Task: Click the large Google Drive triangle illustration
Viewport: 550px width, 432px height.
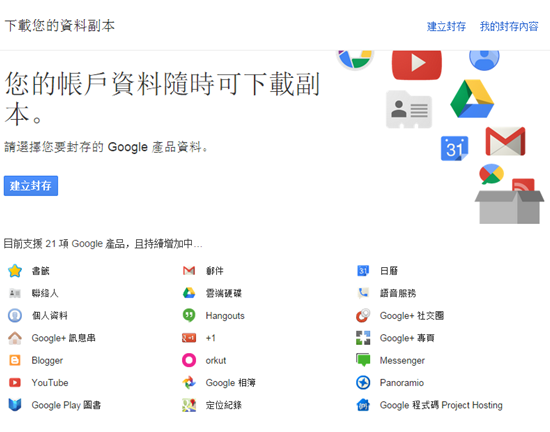Action: point(472,99)
